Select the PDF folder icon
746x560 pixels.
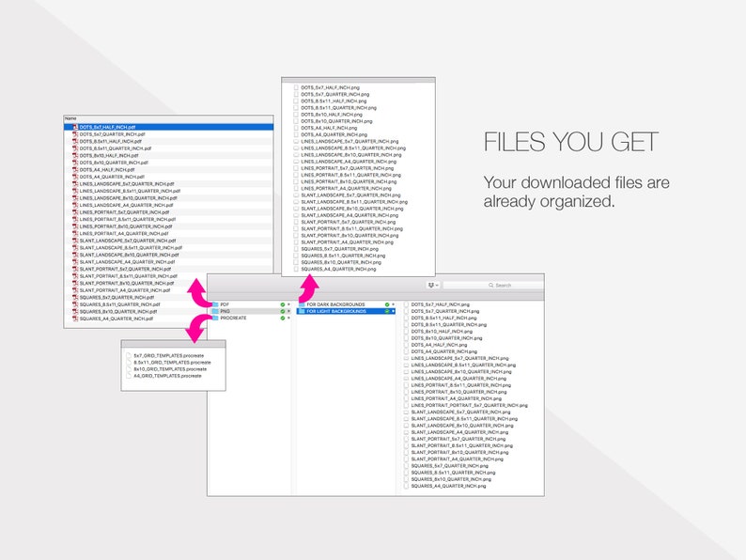(215, 304)
